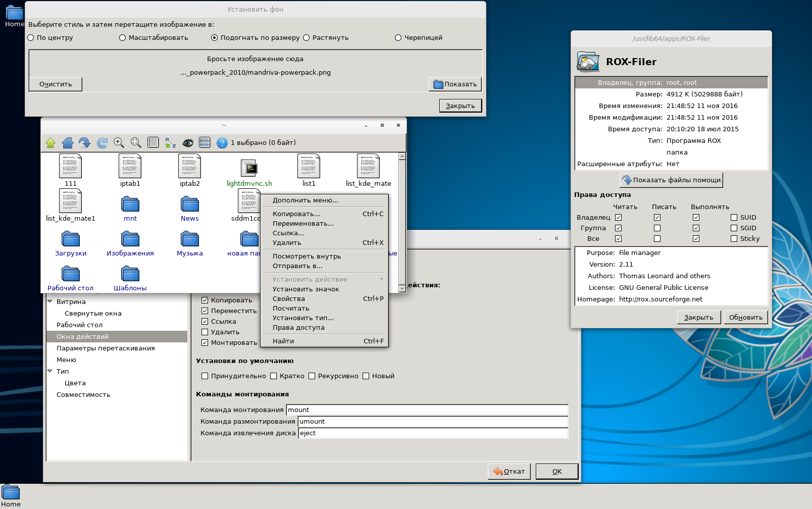Choose Права доступа in the context menu
The height and width of the screenshot is (509, 812).
point(298,328)
